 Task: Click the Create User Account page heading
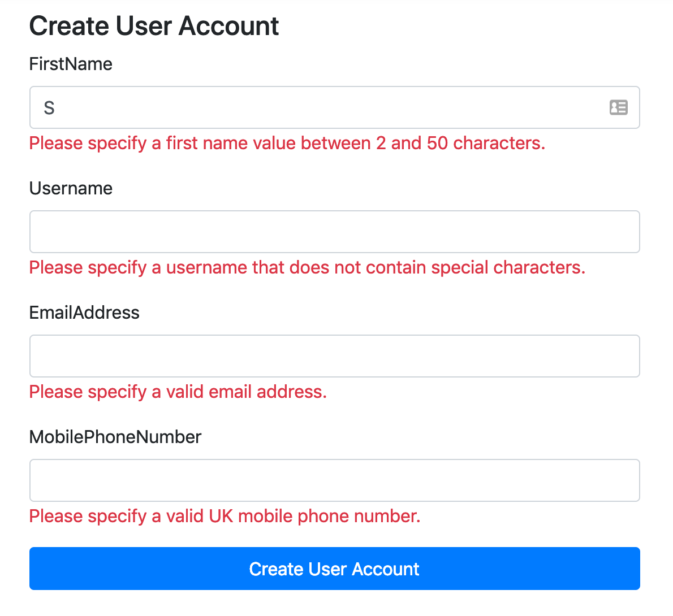point(154,26)
